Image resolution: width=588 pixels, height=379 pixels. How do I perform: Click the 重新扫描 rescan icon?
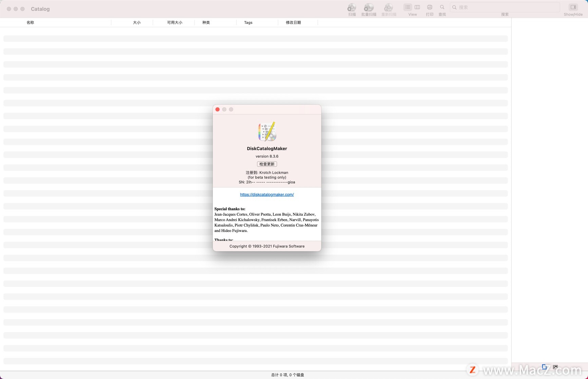point(388,7)
